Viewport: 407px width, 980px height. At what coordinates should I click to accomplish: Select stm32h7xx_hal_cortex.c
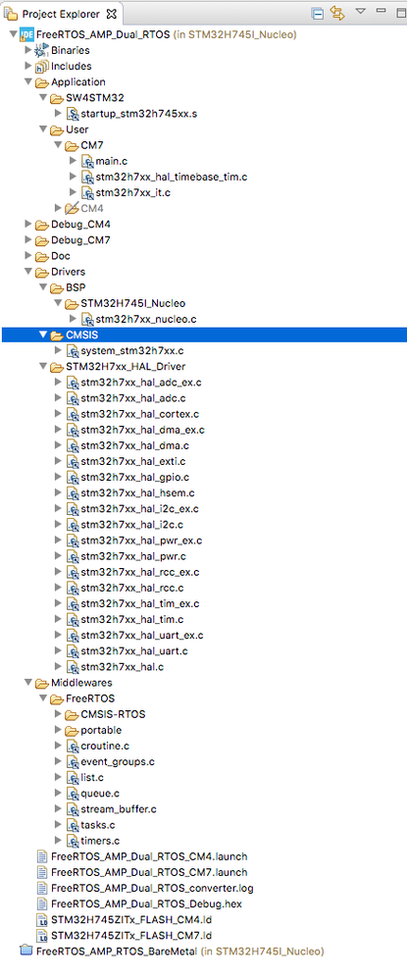tap(141, 414)
